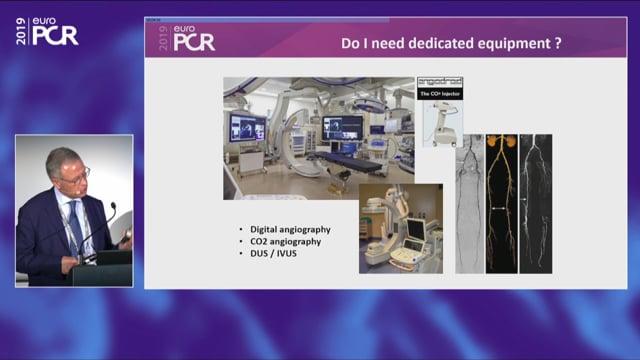Select the speaker video thumbnail
The width and height of the screenshot is (640, 360).
coord(74,211)
